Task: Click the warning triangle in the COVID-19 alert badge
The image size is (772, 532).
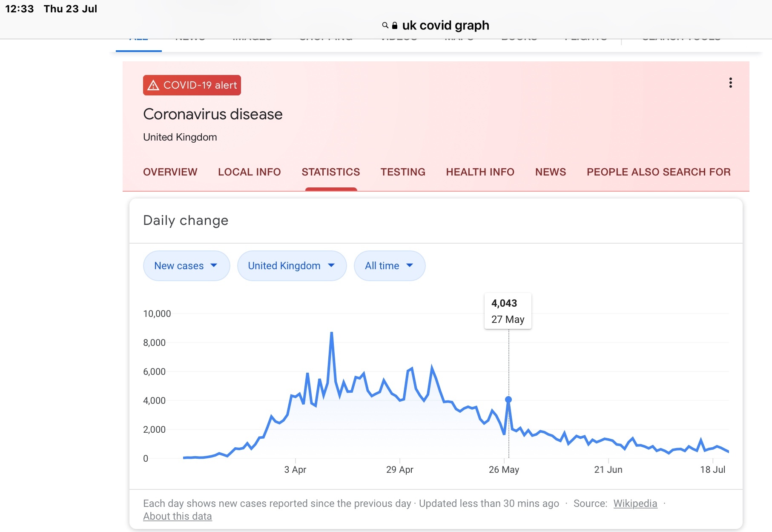Action: (x=153, y=85)
